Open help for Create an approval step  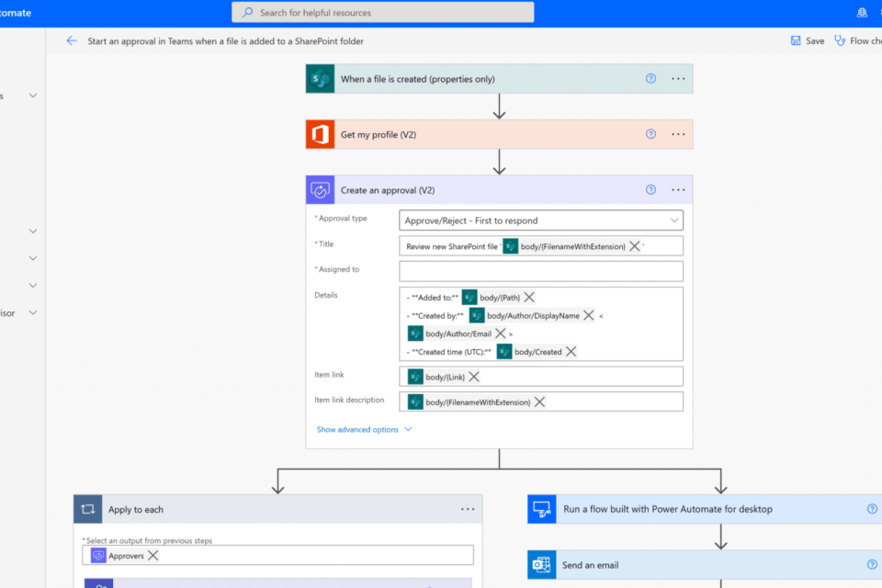tap(650, 190)
